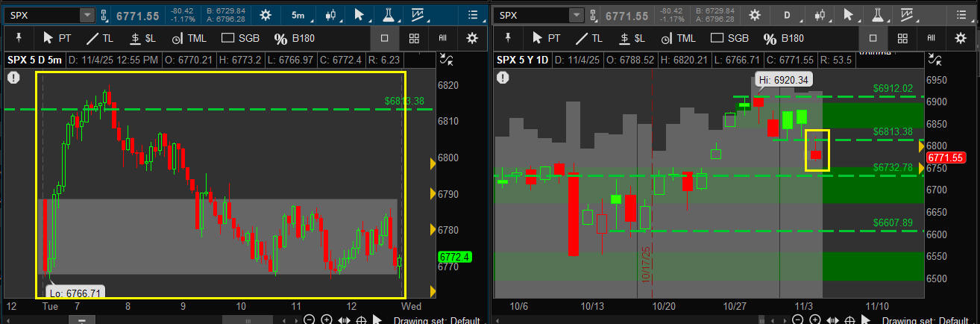Switch to grid layout view in left toolbar
The image size is (980, 324).
(x=414, y=38)
